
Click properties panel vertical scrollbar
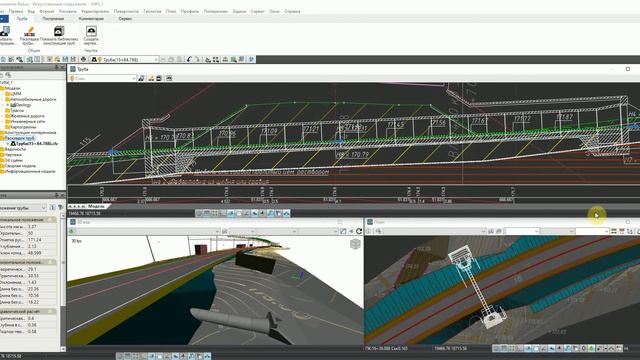pyautogui.click(x=63, y=261)
